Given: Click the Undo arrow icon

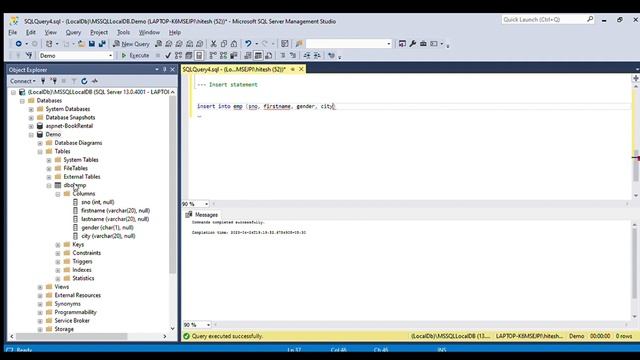Looking at the screenshot, I should click(248, 44).
